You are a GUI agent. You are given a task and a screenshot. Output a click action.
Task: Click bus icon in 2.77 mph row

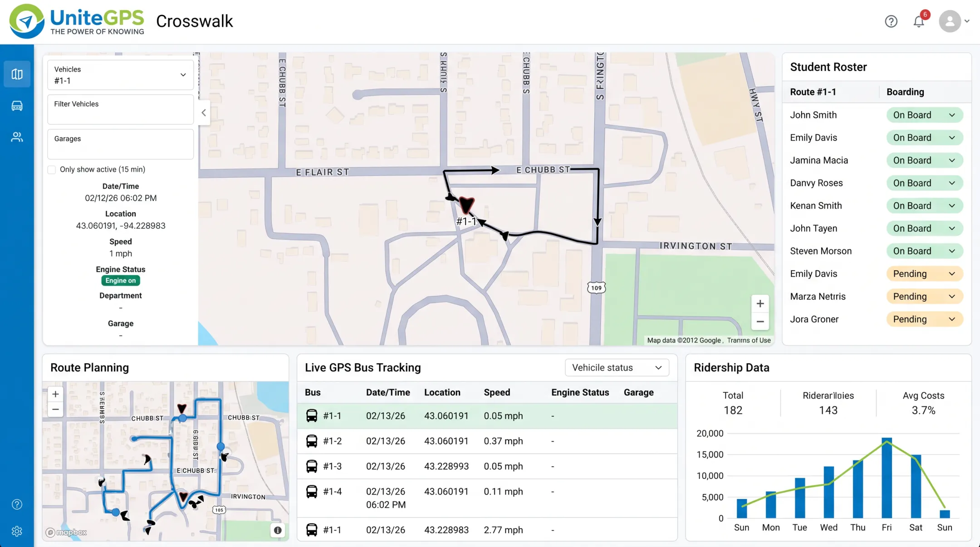[312, 530]
